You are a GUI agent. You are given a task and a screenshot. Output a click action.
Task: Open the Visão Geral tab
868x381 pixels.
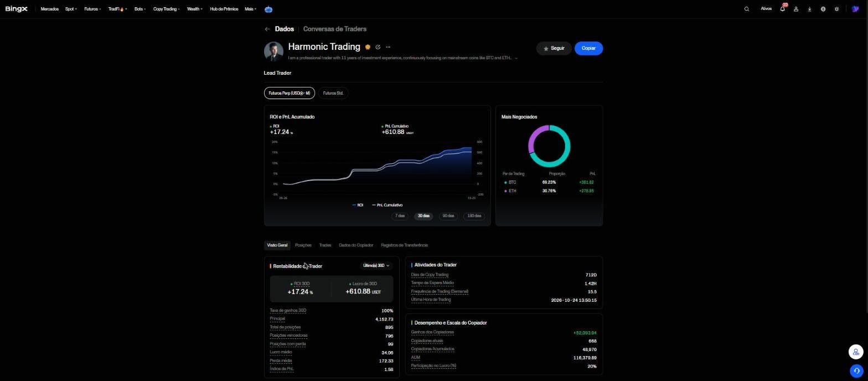(x=277, y=245)
